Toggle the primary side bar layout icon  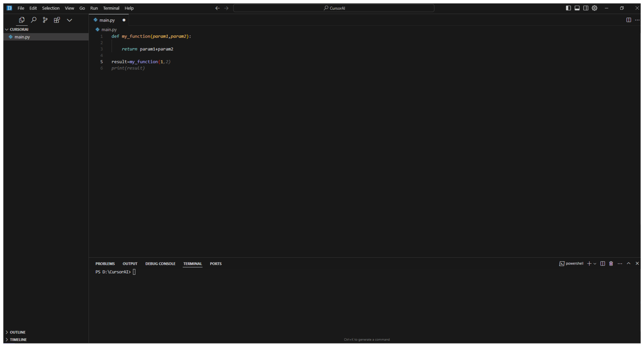click(x=568, y=8)
